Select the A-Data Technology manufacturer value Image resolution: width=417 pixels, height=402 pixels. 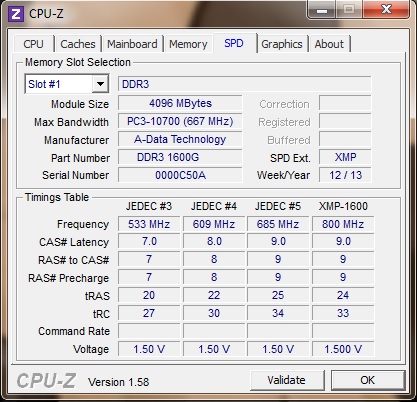[180, 139]
